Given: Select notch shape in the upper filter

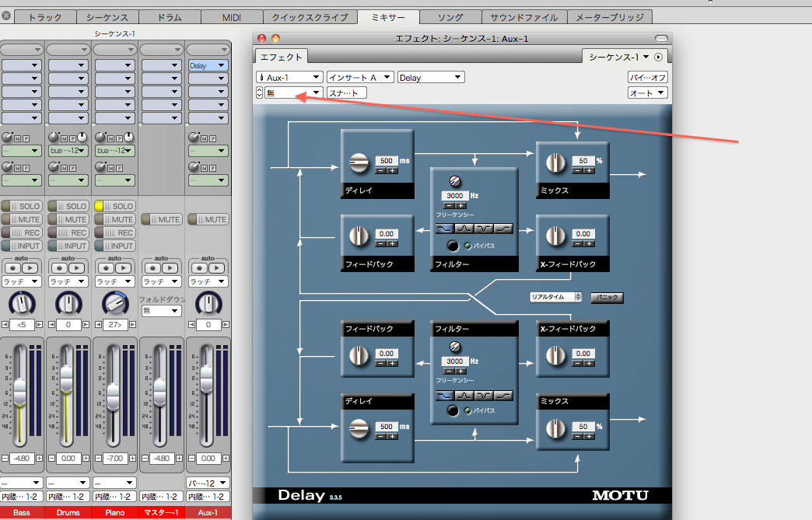Looking at the screenshot, I should coord(485,229).
